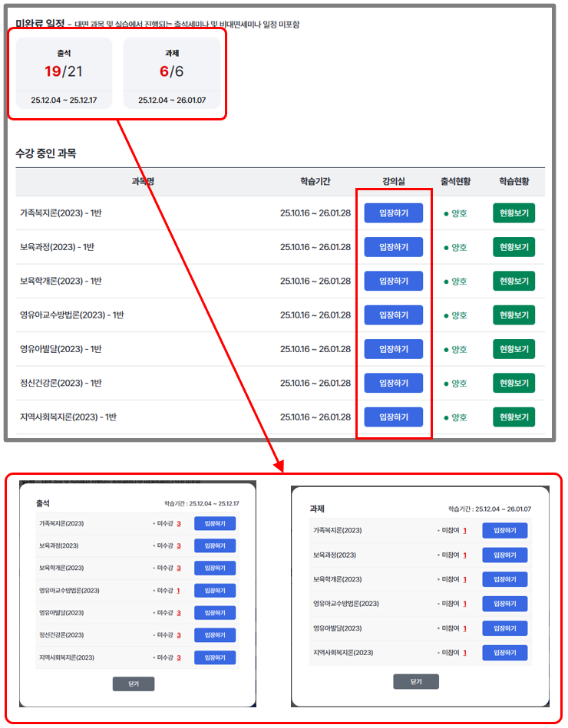
Task: Enter the 보육과정 classroom from the course table
Action: (x=393, y=247)
